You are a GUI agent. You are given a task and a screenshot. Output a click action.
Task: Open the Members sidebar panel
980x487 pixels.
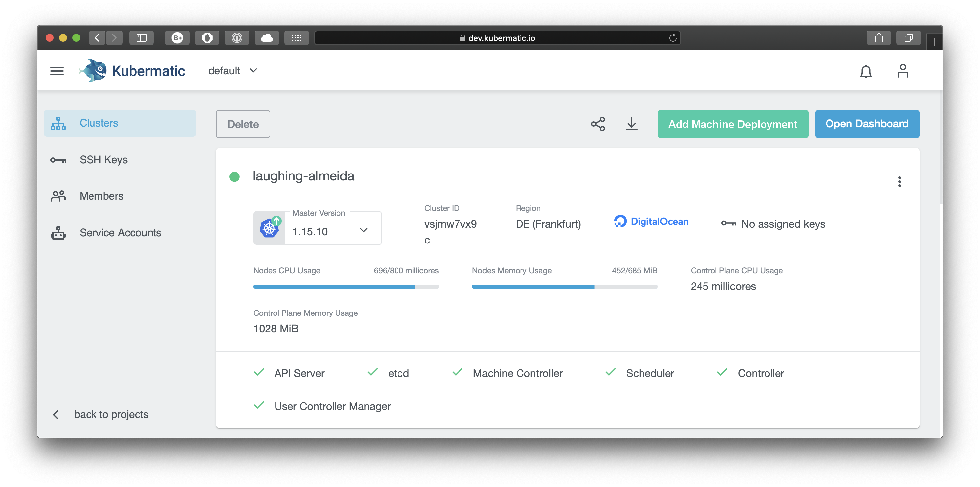point(101,196)
